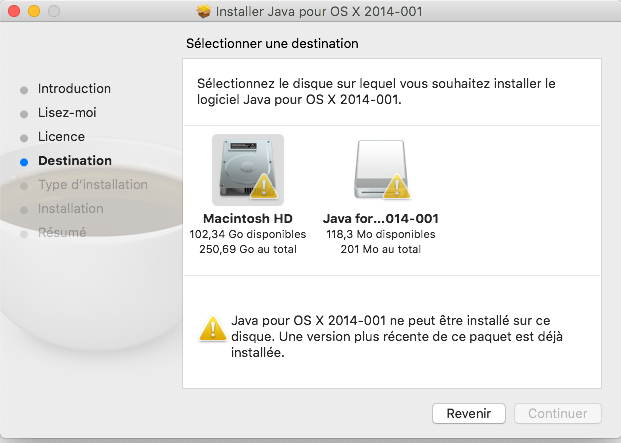The width and height of the screenshot is (621, 443).
Task: Click the greyed-out Continuer button
Action: (558, 413)
